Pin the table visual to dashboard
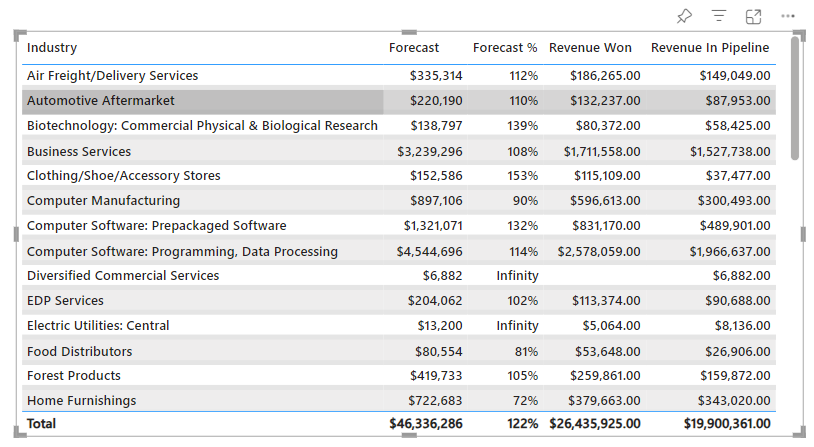Image resolution: width=814 pixels, height=447 pixels. pos(684,16)
